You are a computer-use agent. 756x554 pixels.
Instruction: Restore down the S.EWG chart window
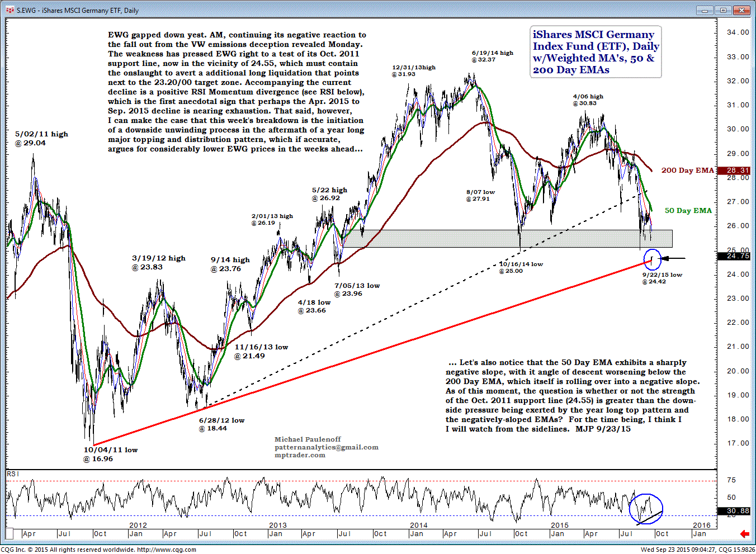pos(723,10)
